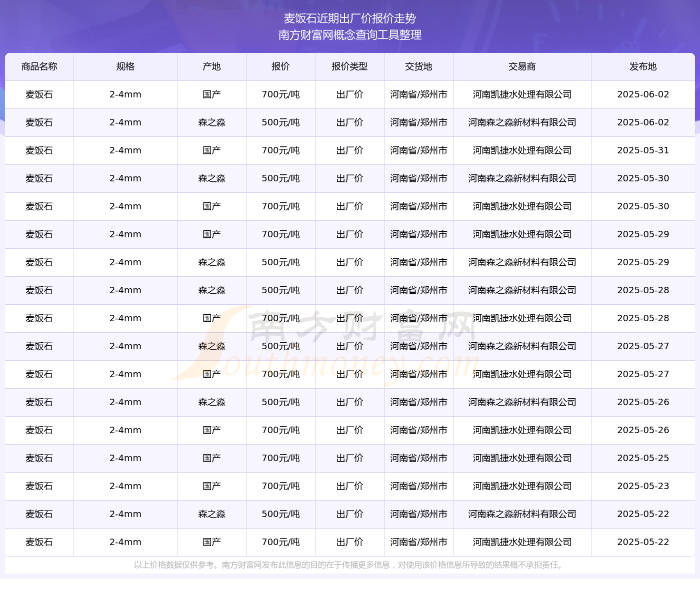
Task: Click the 500元/吨 price in the 2025-06-02 row
Action: pos(280,122)
